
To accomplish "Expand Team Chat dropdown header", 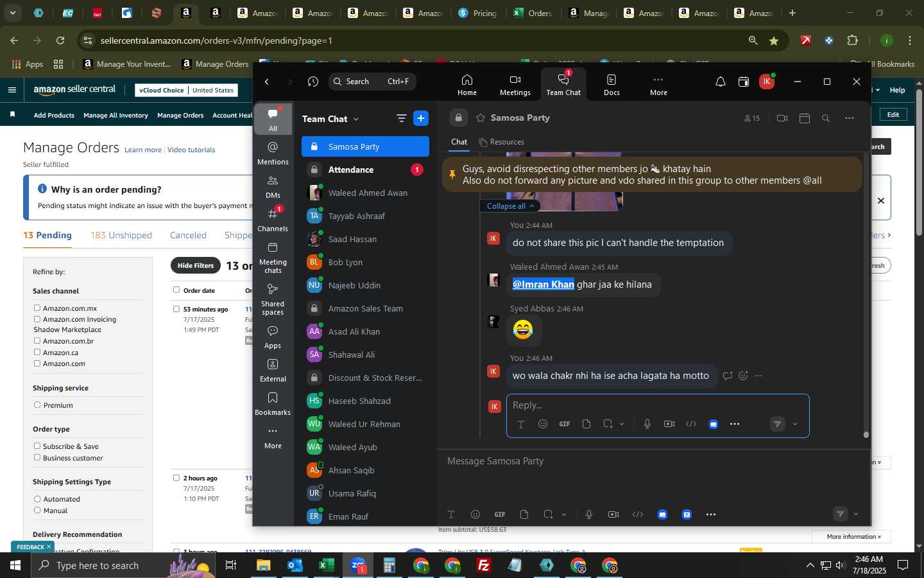I will pos(330,119).
